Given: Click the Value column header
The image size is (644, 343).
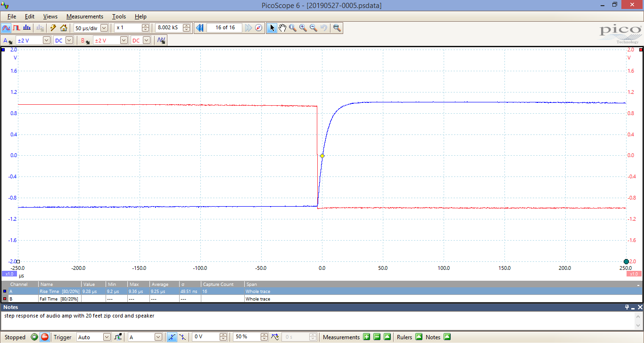Looking at the screenshot, I should coord(93,284).
